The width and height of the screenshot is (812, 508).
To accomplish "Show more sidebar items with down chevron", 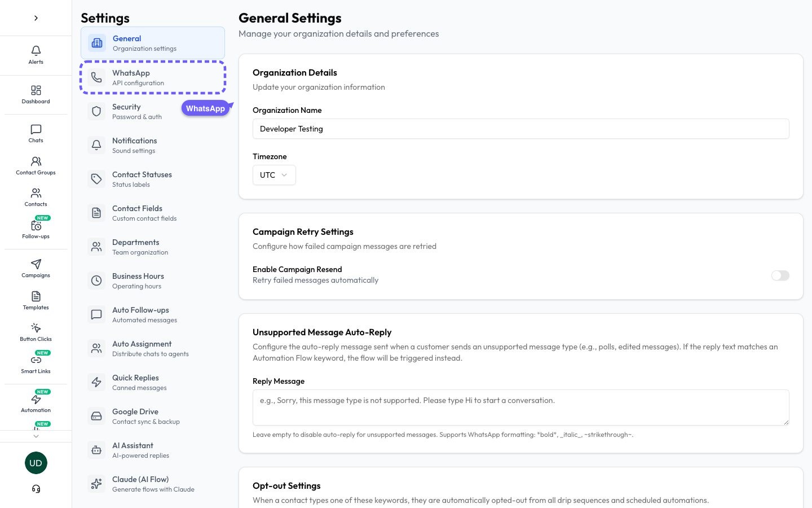I will point(36,436).
